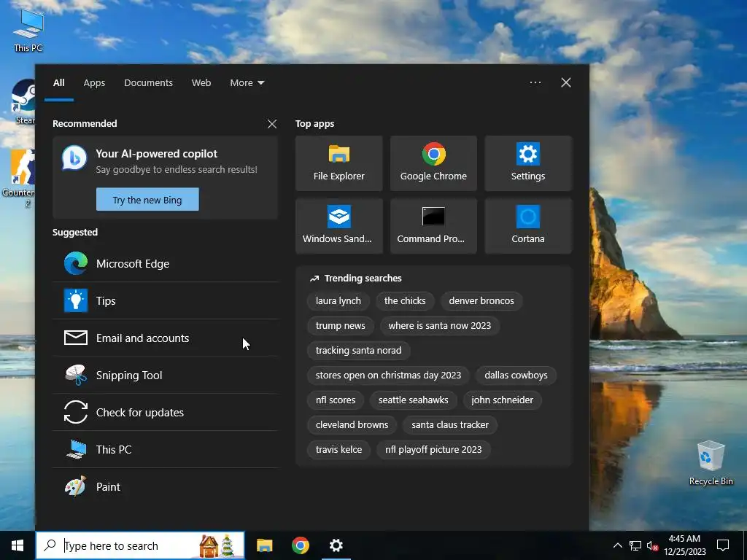Select tracking santa norad chip
747x560 pixels.
pos(358,351)
